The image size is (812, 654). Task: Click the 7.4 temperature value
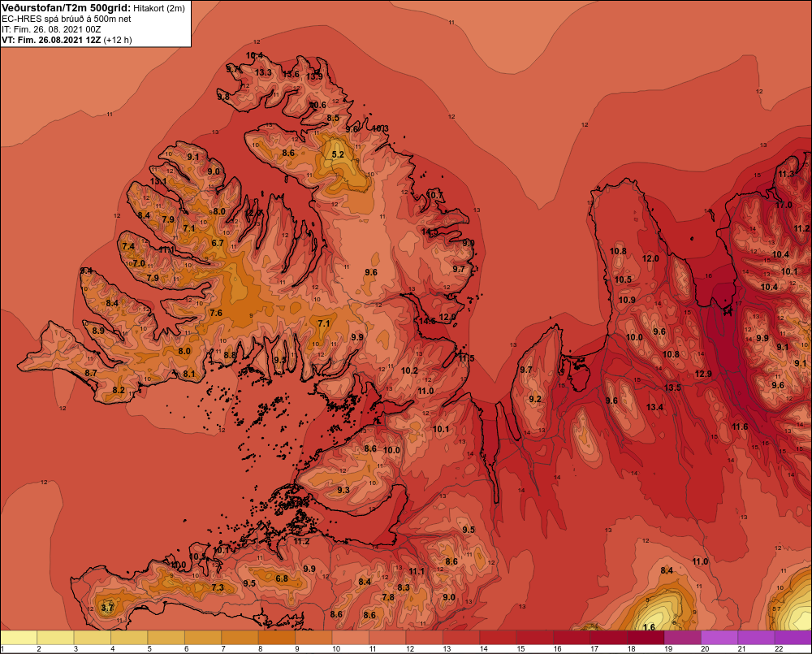point(128,246)
